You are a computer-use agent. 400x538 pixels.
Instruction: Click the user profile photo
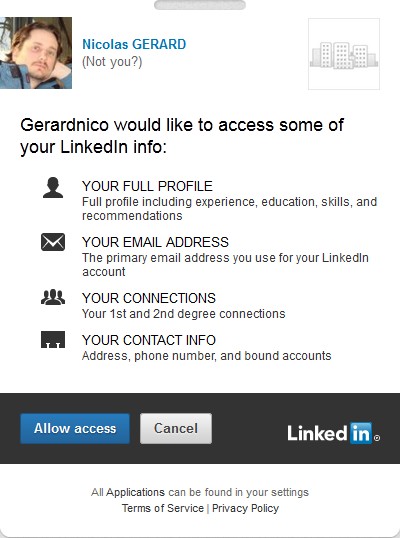pos(36,53)
